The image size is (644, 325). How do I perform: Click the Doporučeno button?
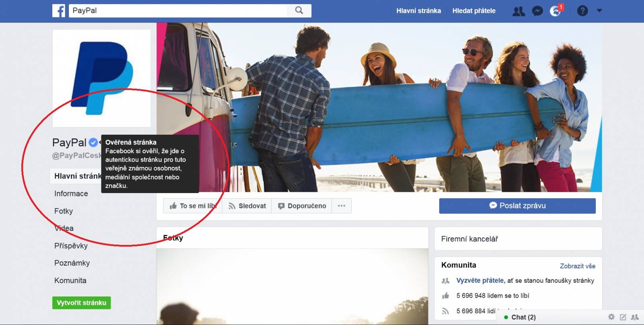point(302,206)
